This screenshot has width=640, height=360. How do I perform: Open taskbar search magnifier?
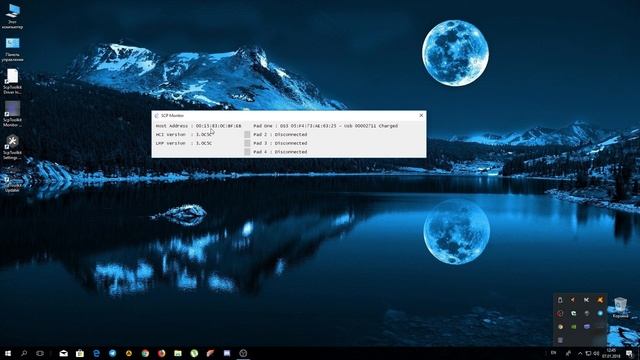click(24, 353)
